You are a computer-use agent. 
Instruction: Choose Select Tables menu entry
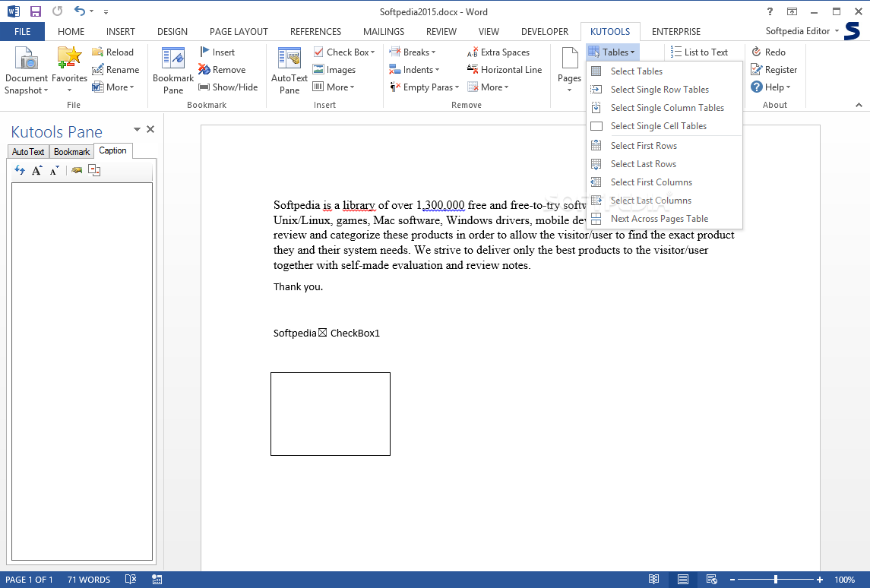[664, 71]
